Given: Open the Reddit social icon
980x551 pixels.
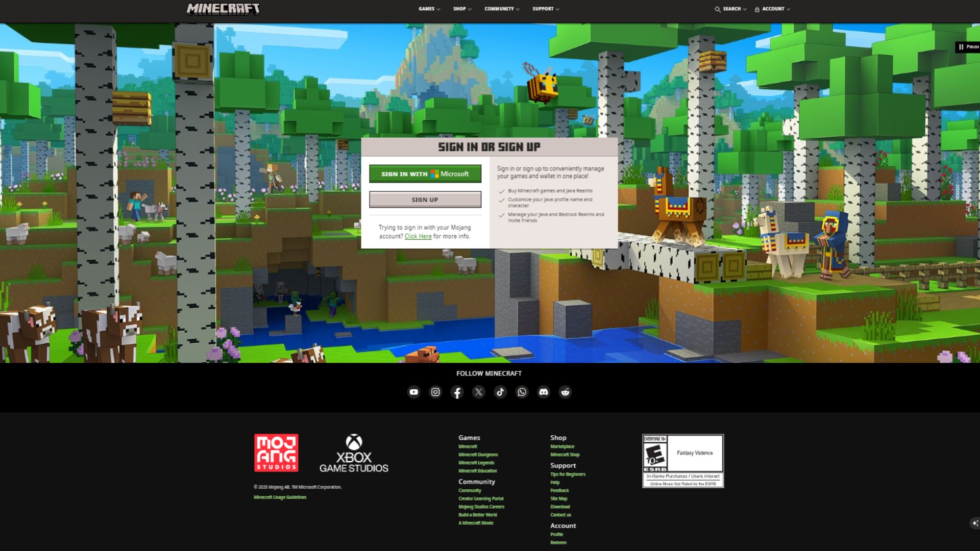Looking at the screenshot, I should coord(565,392).
